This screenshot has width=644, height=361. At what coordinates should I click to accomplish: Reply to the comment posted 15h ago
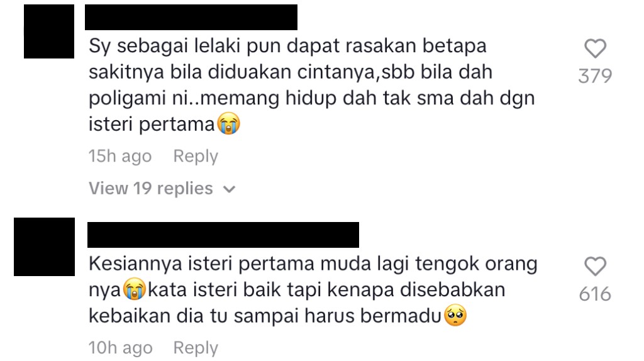pyautogui.click(x=196, y=157)
